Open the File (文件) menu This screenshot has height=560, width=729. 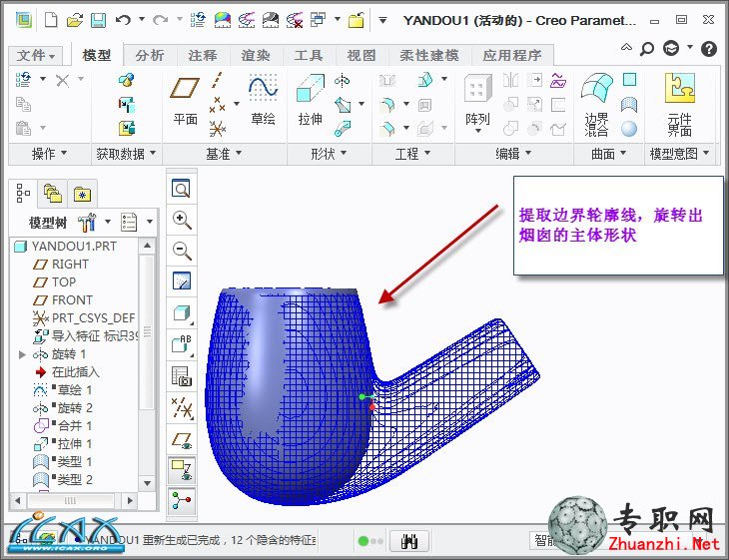click(x=36, y=55)
